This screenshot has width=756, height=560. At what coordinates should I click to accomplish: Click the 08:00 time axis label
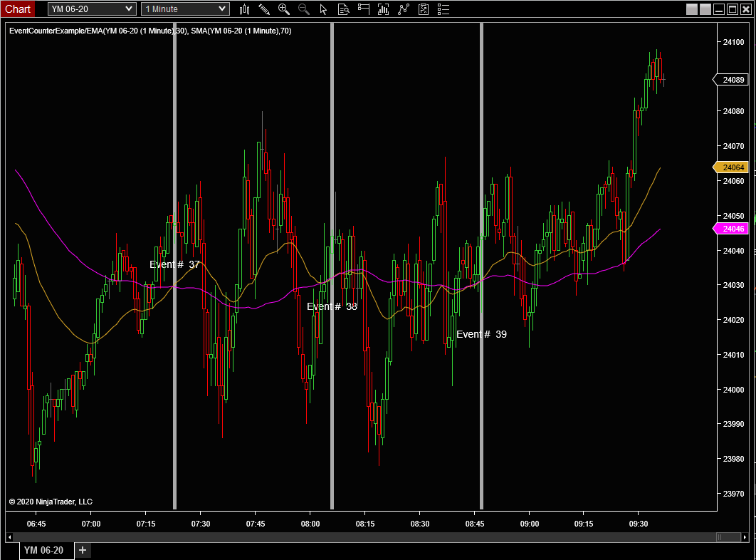pos(310,524)
